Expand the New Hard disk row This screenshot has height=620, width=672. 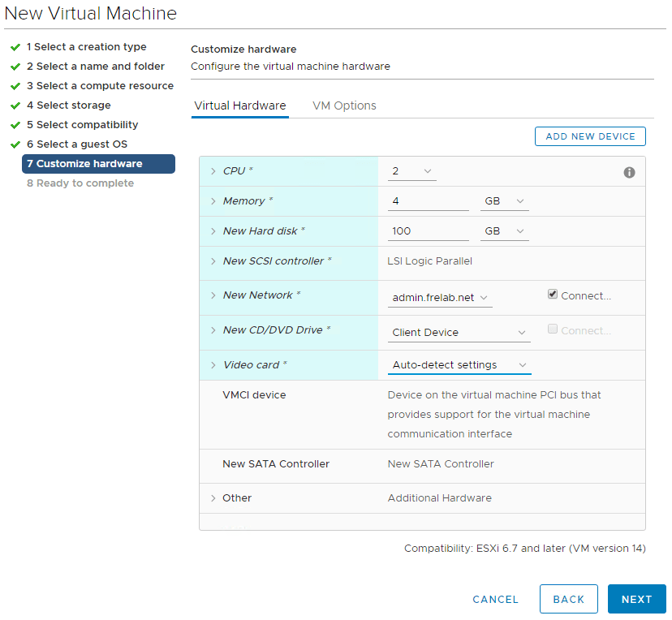pyautogui.click(x=213, y=231)
